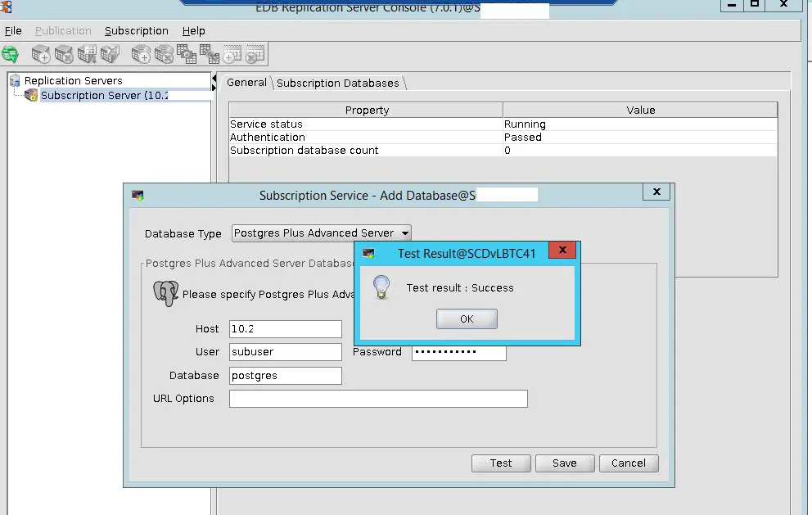Click the Add Database dialog title icon
Image resolution: width=812 pixels, height=515 pixels.
138,196
